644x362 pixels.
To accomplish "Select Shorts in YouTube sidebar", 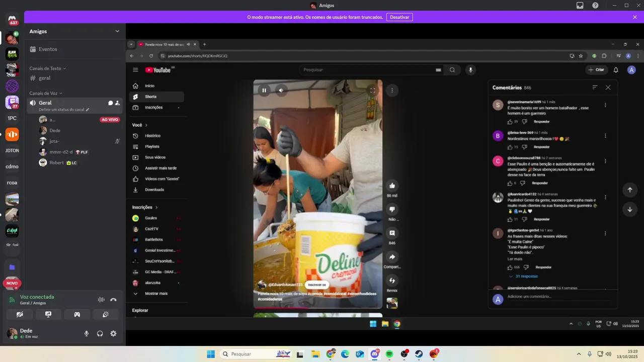I will pos(157,97).
